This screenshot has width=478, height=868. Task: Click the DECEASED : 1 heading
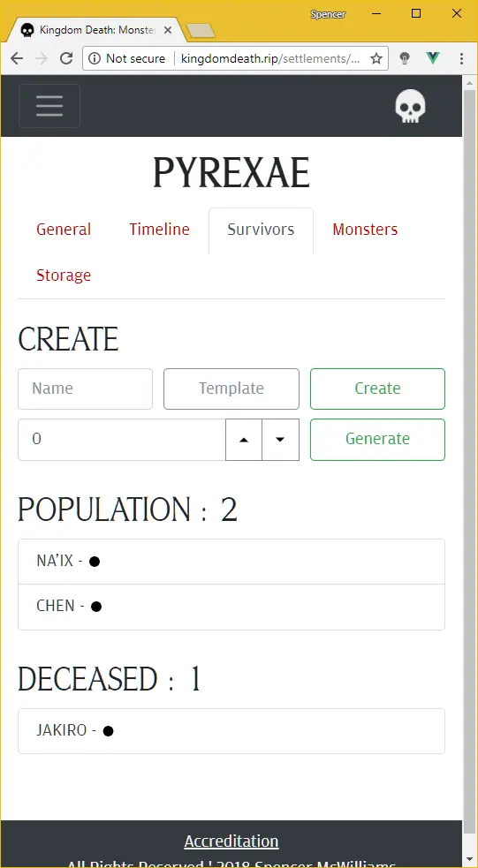click(109, 679)
